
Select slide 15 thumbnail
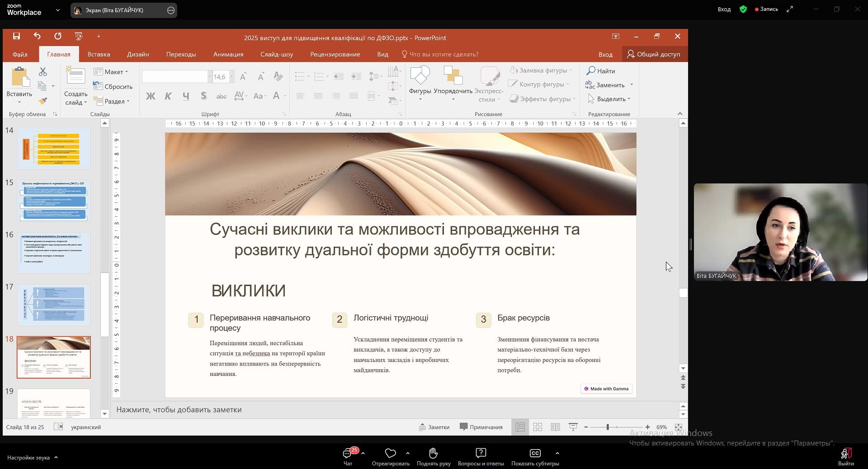(x=54, y=201)
